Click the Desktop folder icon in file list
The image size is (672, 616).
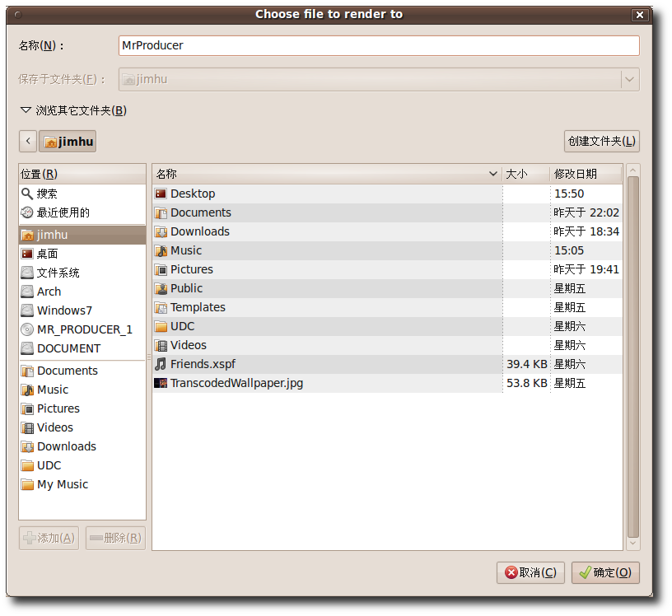click(x=161, y=194)
